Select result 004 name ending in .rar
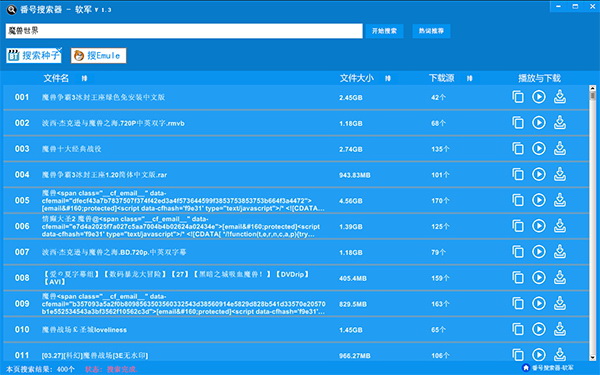 (x=104, y=175)
